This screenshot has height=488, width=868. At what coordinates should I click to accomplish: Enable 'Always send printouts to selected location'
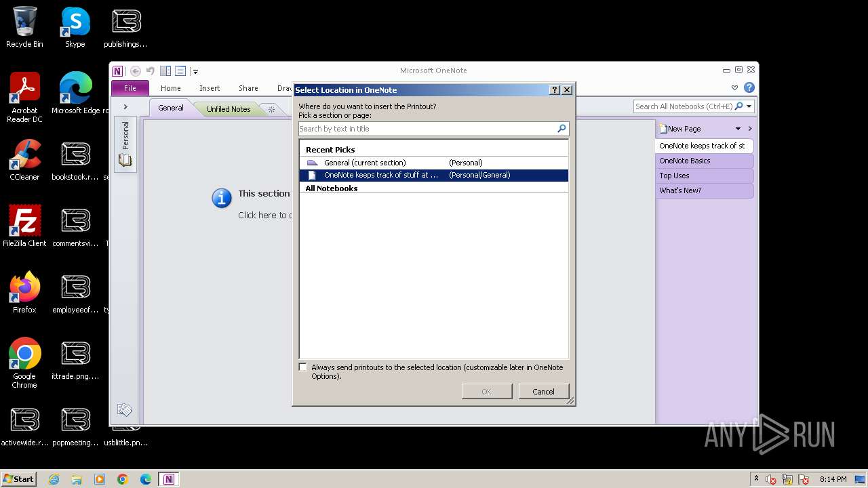303,367
